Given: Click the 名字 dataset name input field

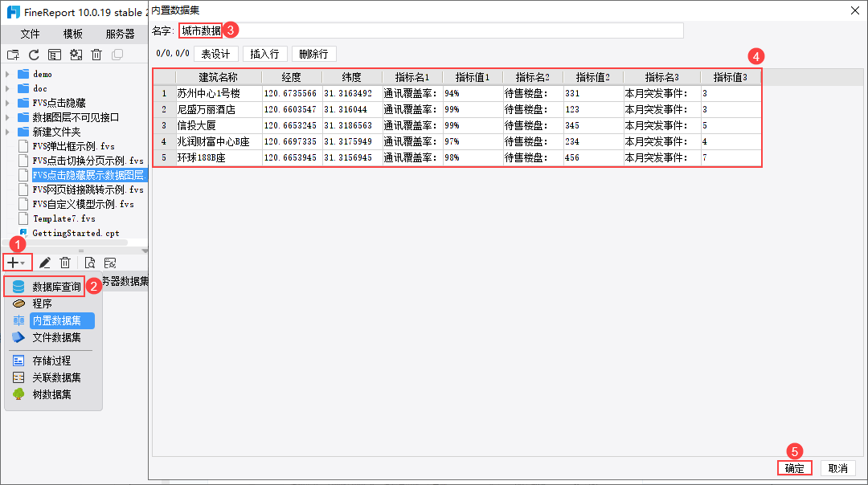Looking at the screenshot, I should (x=432, y=31).
